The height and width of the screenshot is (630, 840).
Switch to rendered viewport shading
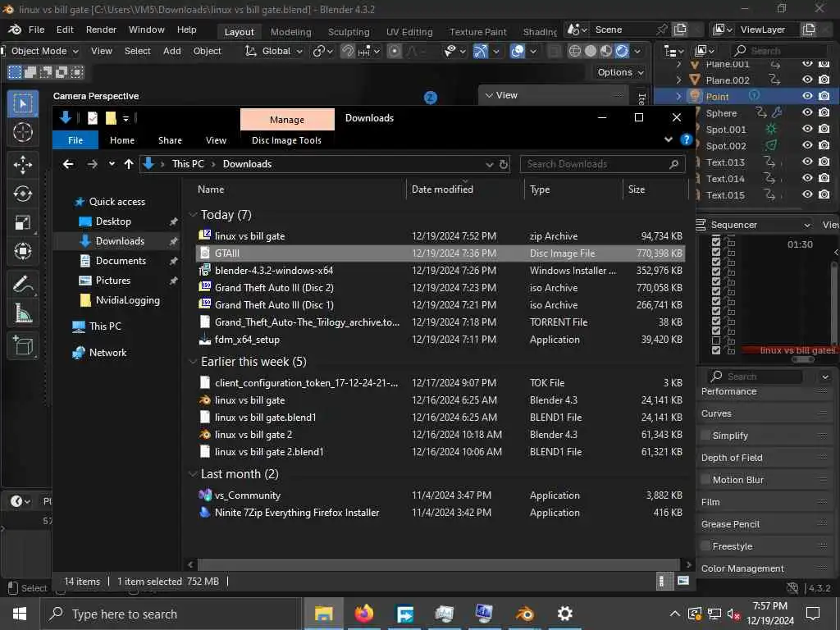pos(622,52)
